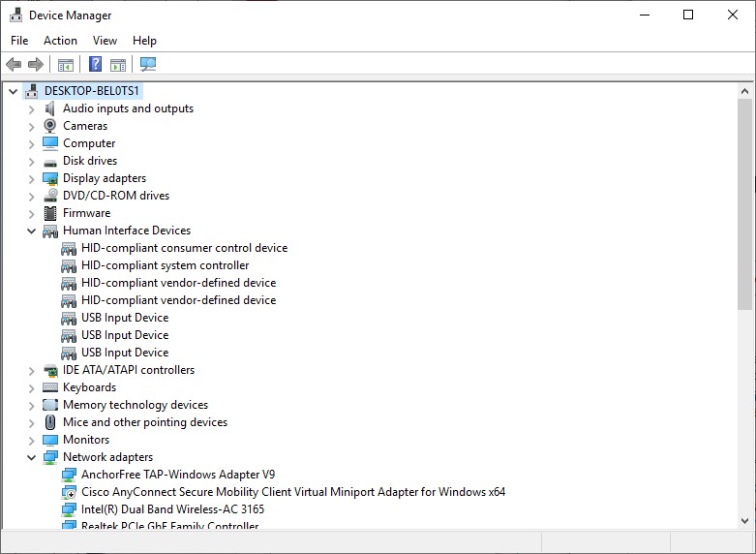
Task: Click the Computer category monitor icon
Action: point(50,143)
